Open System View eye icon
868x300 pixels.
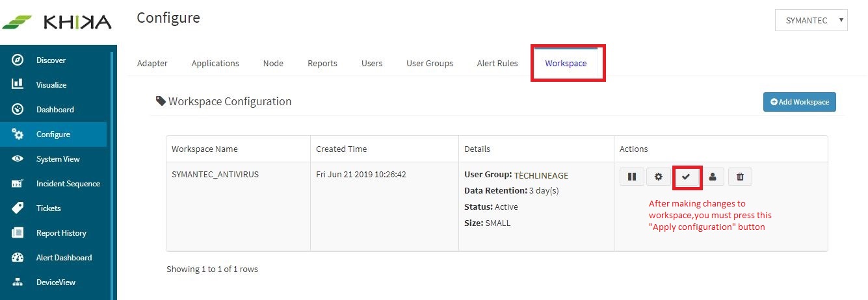coord(18,159)
